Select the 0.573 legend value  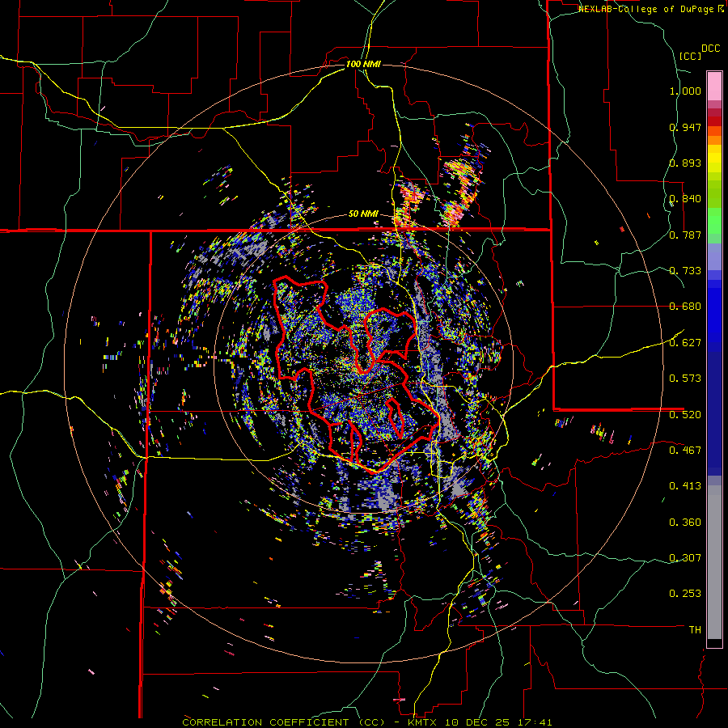pos(685,379)
